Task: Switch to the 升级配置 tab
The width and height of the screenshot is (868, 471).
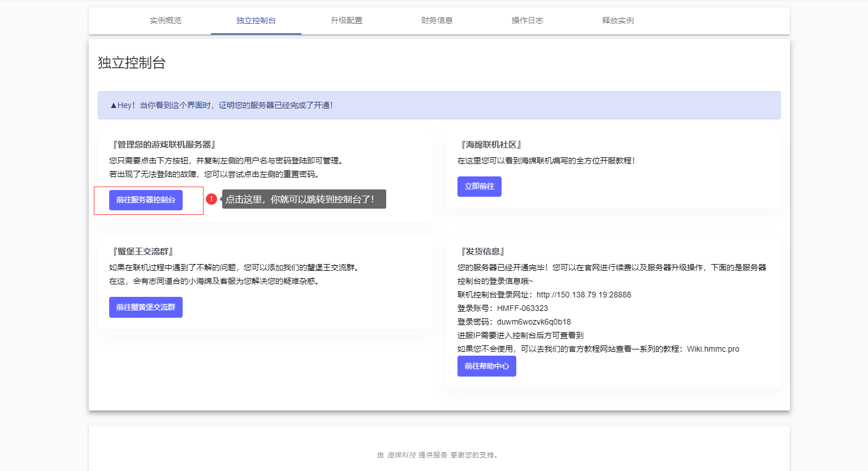Action: tap(347, 20)
